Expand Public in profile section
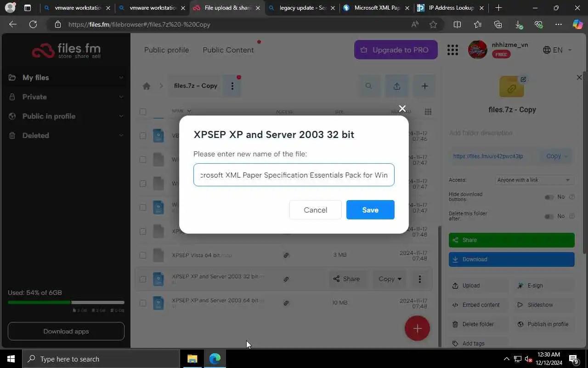The width and height of the screenshot is (588, 368). tap(66, 116)
